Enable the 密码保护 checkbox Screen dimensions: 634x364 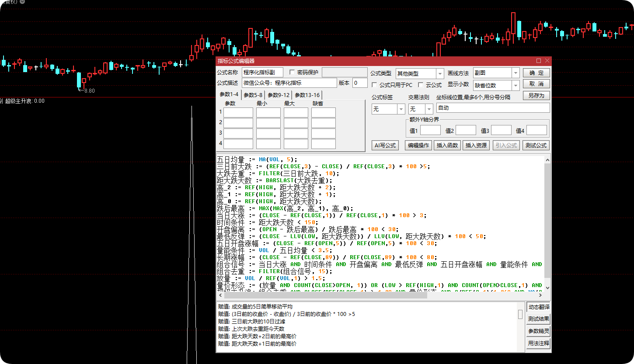click(292, 72)
